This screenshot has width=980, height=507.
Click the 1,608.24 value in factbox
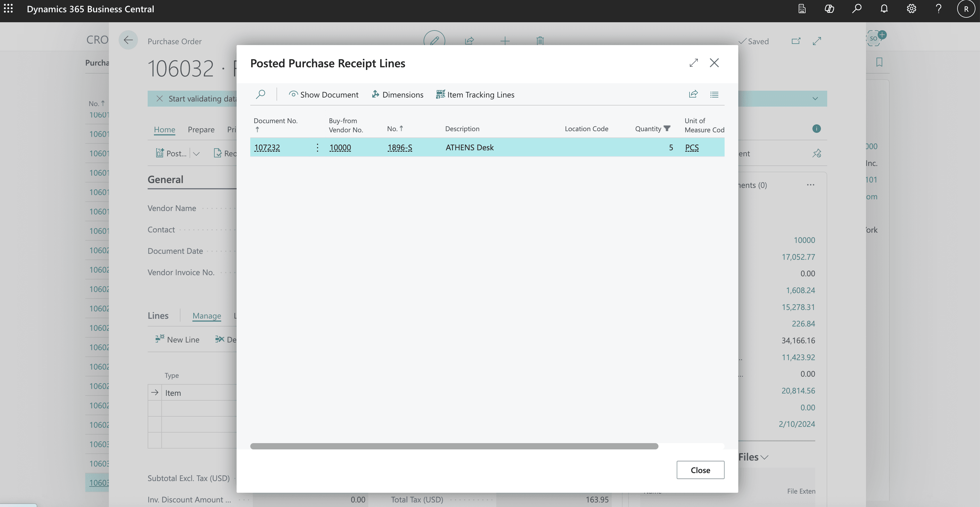(x=800, y=290)
